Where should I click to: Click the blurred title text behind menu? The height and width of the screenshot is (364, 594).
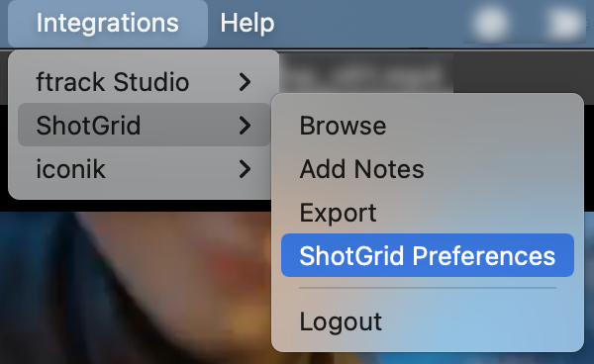coord(366,73)
